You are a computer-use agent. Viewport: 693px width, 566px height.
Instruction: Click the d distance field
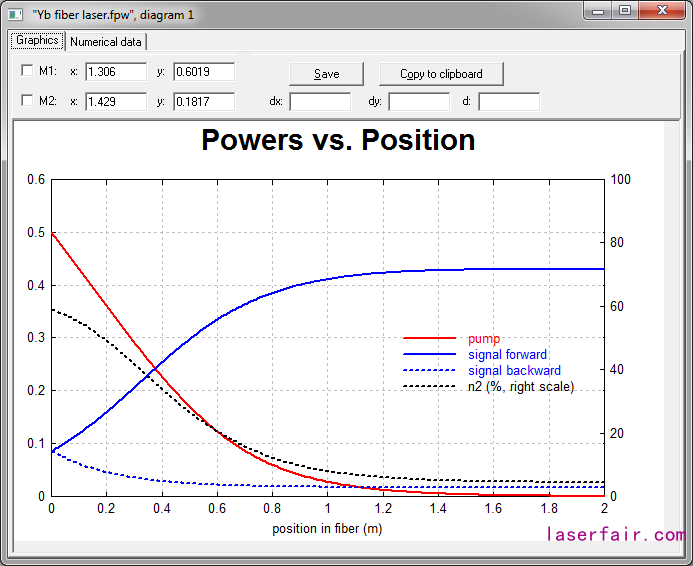tap(509, 102)
